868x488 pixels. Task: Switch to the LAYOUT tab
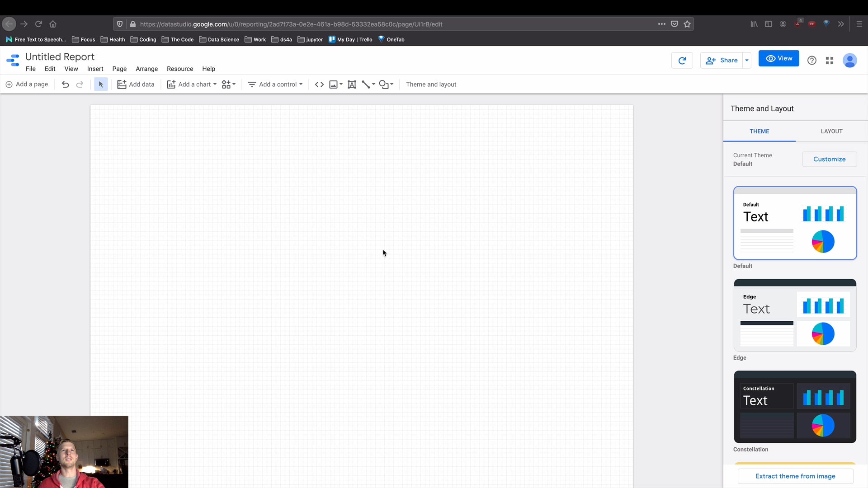click(832, 131)
